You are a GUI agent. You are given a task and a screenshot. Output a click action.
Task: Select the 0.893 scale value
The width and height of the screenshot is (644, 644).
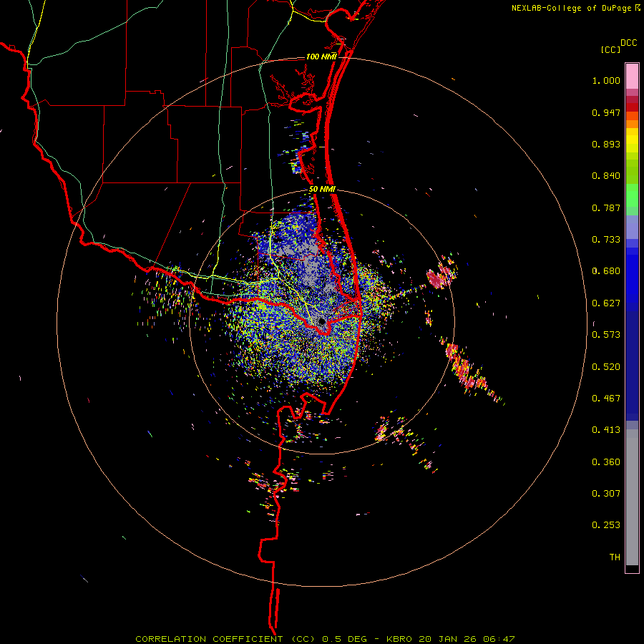[x=606, y=144]
